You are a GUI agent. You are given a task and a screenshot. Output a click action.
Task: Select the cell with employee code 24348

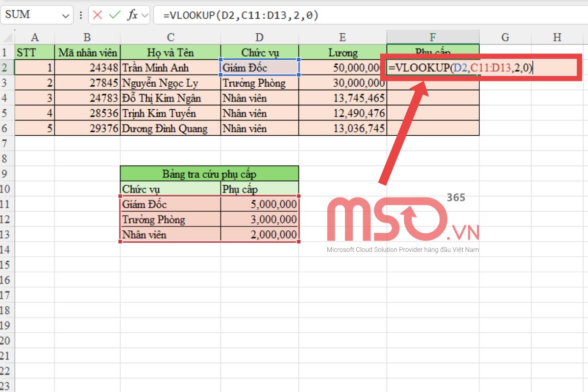pyautogui.click(x=87, y=68)
